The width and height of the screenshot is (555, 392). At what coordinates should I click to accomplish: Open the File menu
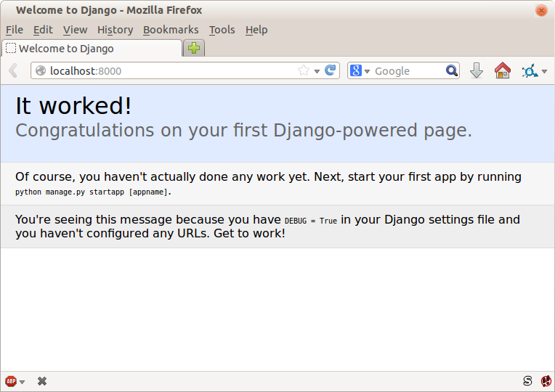coord(15,30)
